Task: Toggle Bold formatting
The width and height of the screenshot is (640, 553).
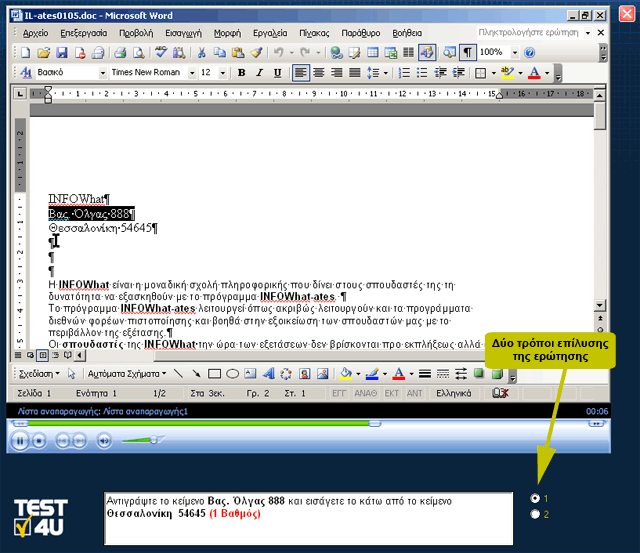Action: tap(242, 73)
